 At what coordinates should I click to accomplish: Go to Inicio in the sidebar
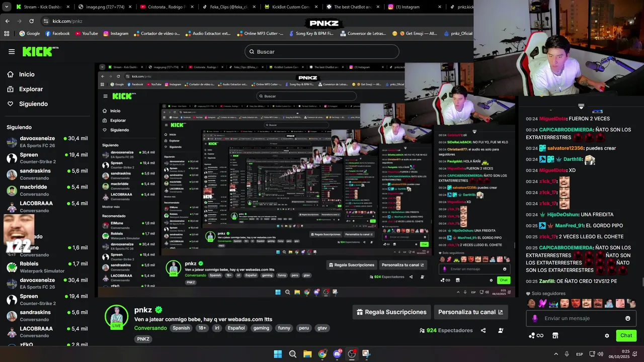click(27, 74)
